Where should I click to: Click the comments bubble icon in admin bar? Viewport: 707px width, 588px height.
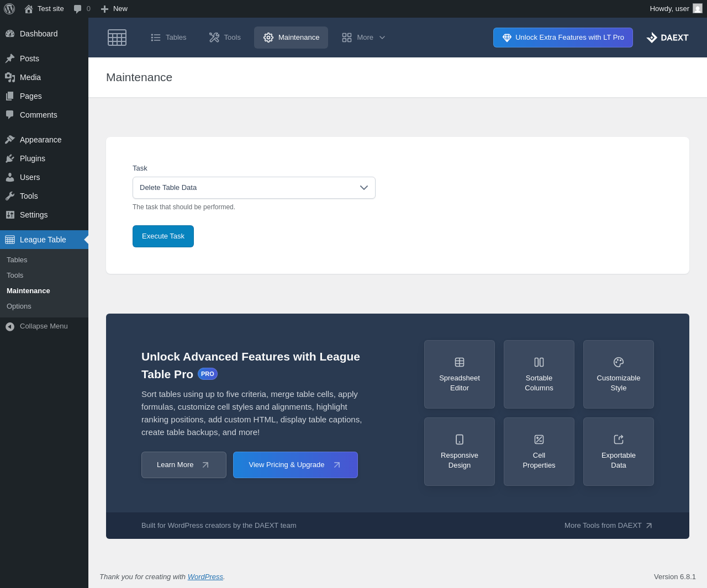pyautogui.click(x=78, y=9)
